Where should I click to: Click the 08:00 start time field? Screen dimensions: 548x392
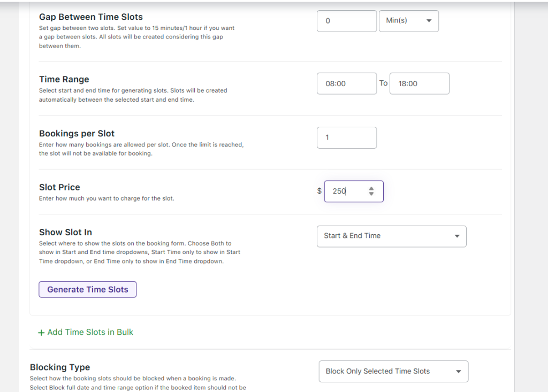[x=346, y=83]
